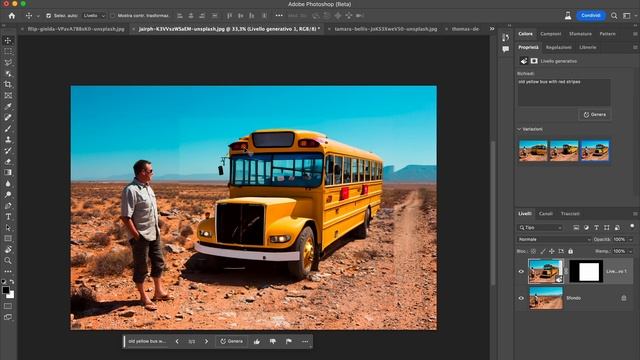The image size is (640, 360).
Task: Switch to the Campioni tab
Action: coord(551,34)
